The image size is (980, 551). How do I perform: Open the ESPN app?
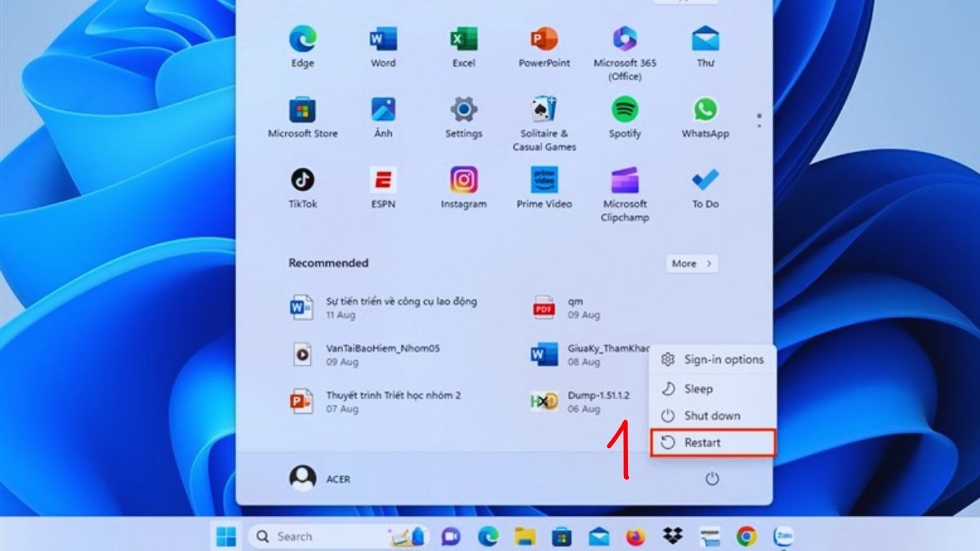coord(382,187)
